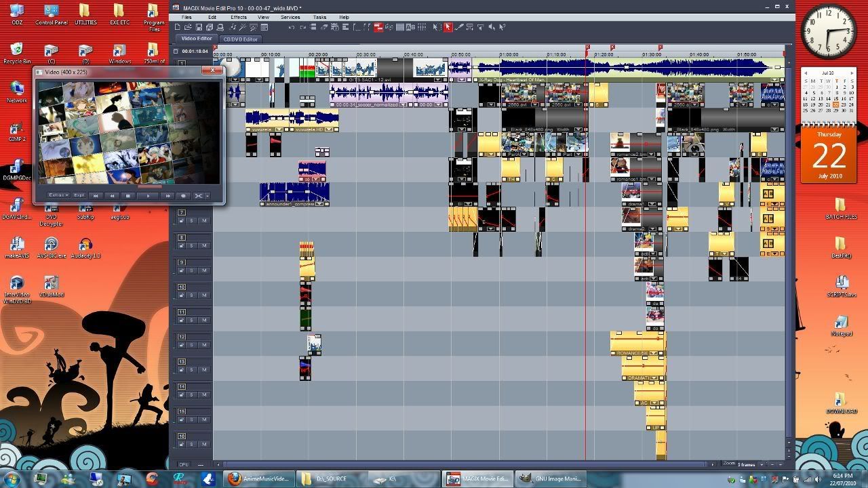This screenshot has height=488, width=868.
Task: Click the play button in Video window
Action: point(148,196)
